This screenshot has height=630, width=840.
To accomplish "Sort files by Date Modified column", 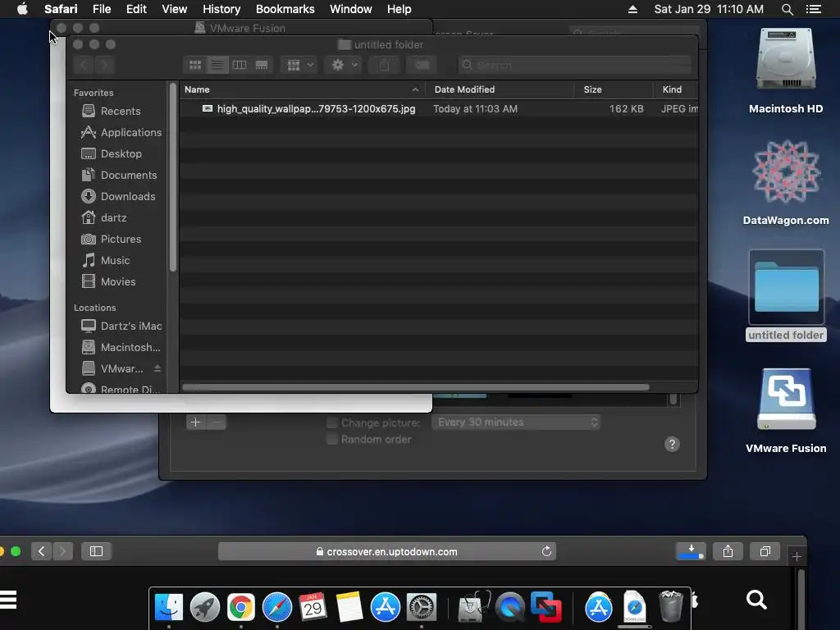I will tap(500, 89).
